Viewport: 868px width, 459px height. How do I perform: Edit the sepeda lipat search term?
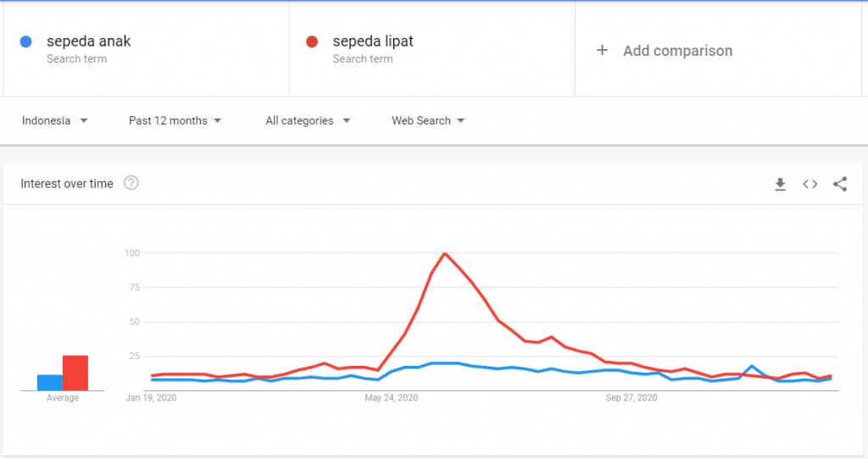pyautogui.click(x=373, y=41)
